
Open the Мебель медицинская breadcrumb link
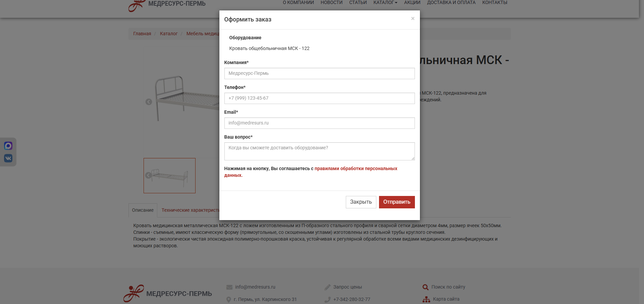tap(203, 34)
